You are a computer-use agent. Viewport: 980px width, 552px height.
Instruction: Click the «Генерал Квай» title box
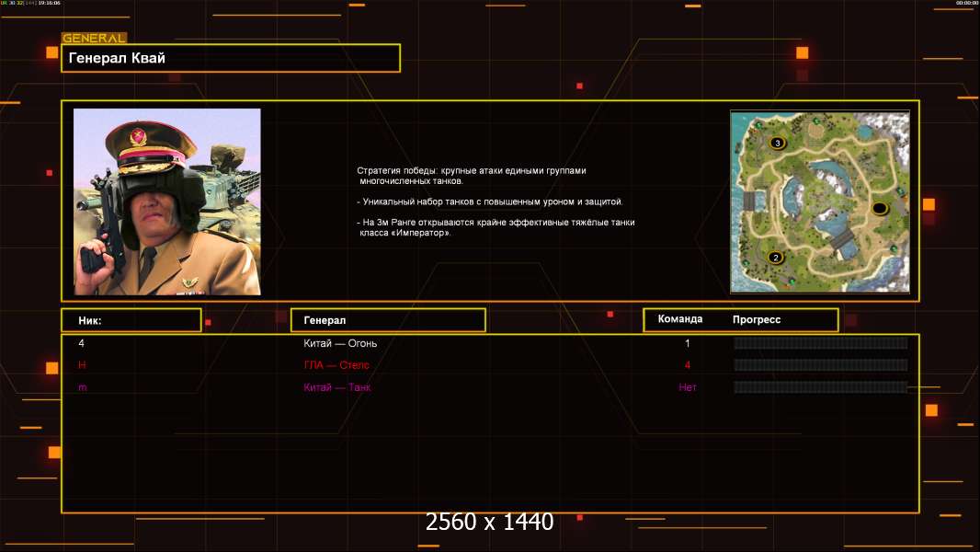pos(230,58)
